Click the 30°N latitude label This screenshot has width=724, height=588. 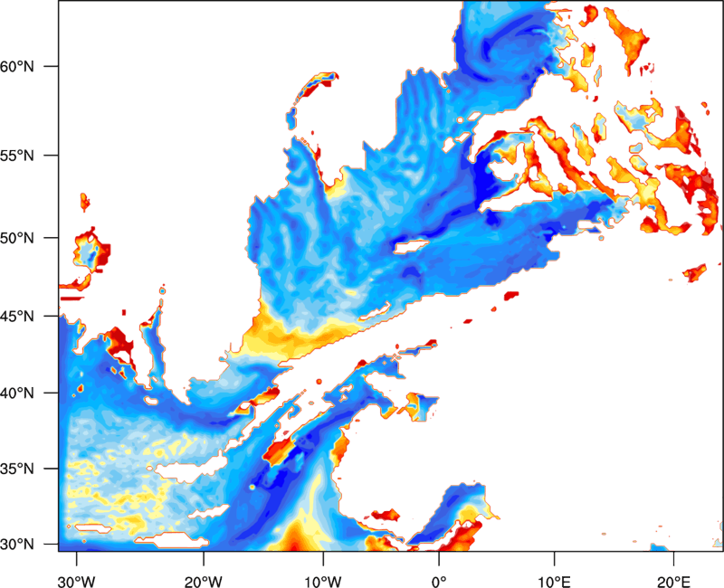pos(17,545)
